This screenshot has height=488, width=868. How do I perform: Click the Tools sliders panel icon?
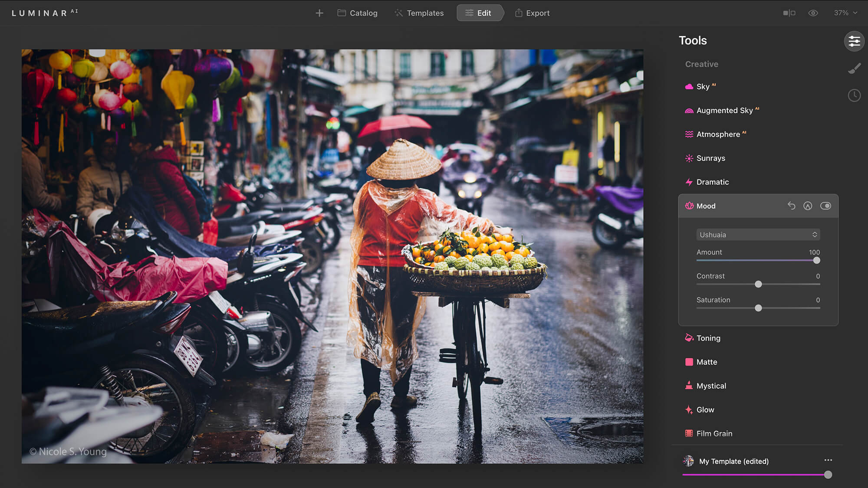pyautogui.click(x=854, y=41)
